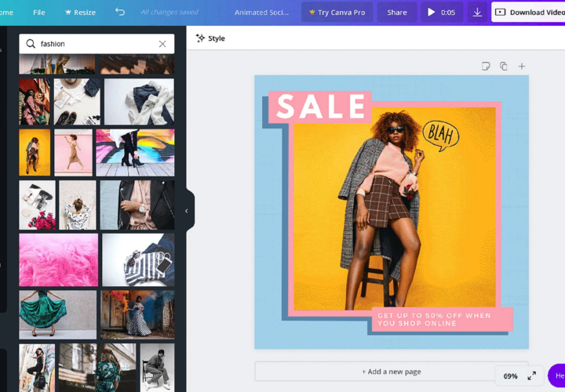
Task: Open the 69% zoom level control
Action: tap(510, 376)
